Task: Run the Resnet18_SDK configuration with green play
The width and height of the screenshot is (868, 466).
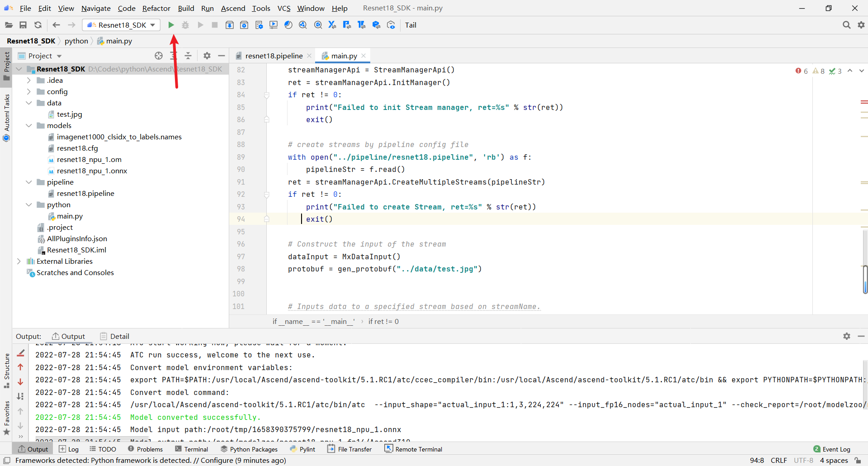Action: pos(171,25)
